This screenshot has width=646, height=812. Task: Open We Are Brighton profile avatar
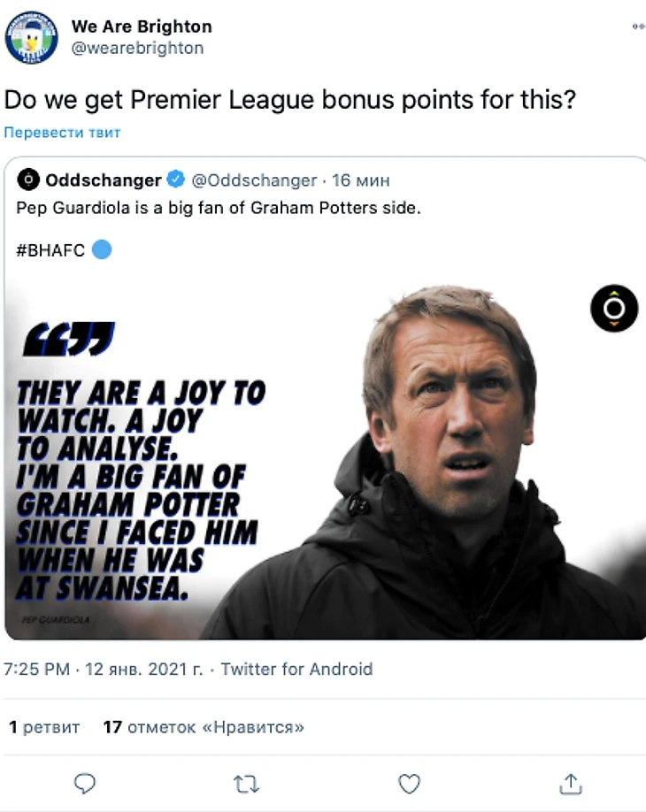click(x=31, y=37)
